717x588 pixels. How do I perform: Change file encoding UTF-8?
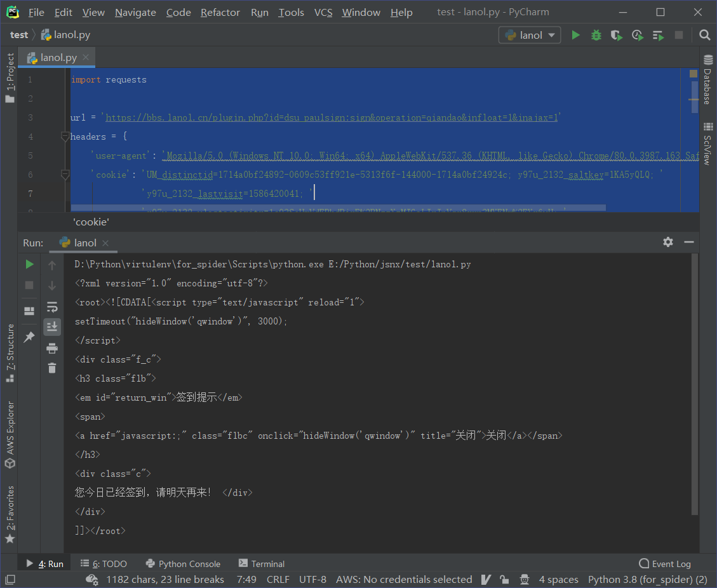pos(312,580)
